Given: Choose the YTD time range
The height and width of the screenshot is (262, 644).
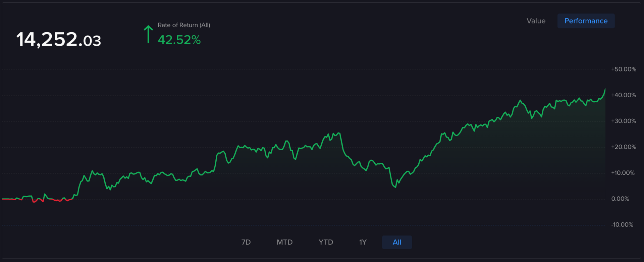Looking at the screenshot, I should (326, 242).
